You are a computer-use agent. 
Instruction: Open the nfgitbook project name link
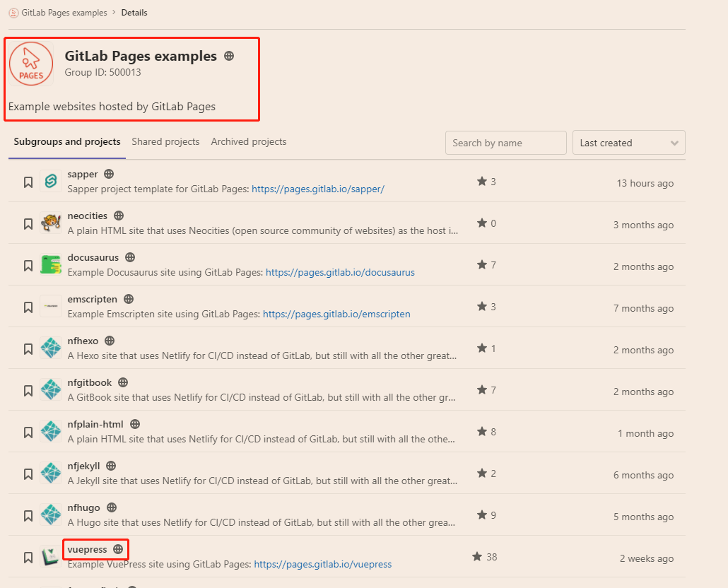click(90, 383)
